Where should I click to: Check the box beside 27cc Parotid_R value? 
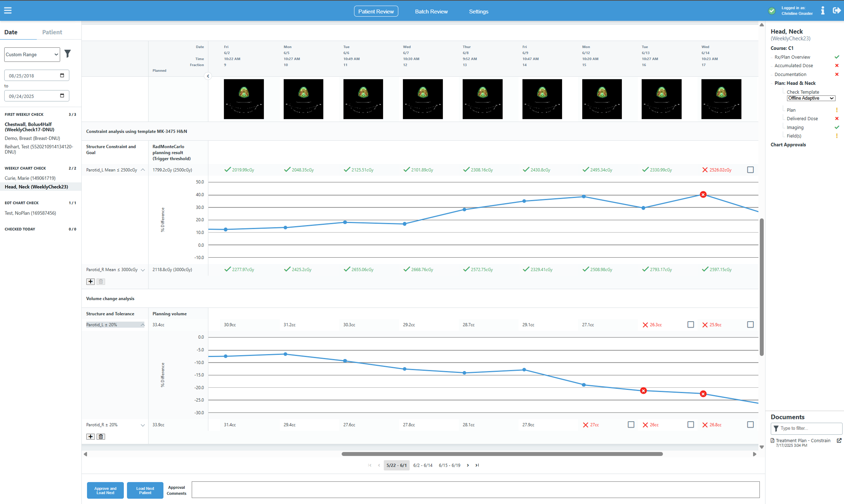coord(631,424)
